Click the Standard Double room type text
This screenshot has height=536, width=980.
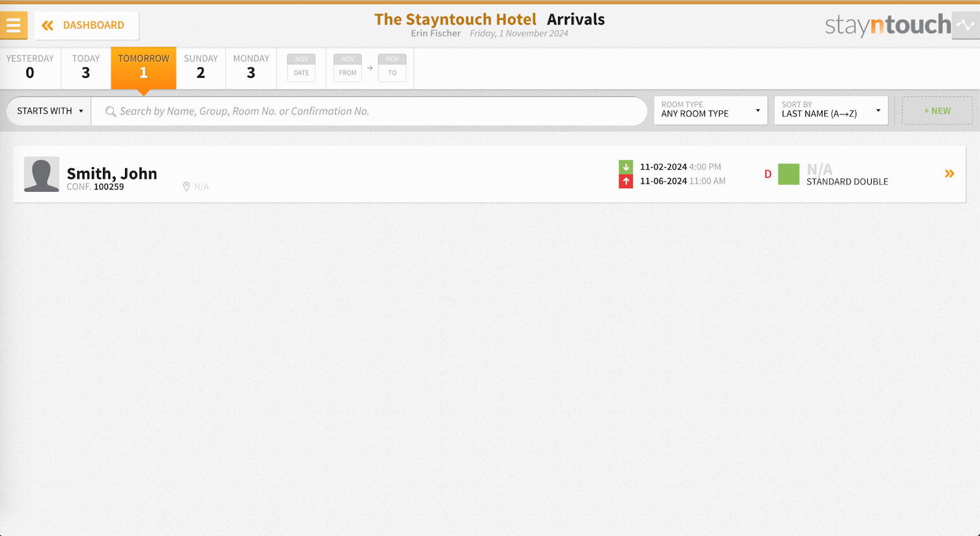tap(847, 182)
